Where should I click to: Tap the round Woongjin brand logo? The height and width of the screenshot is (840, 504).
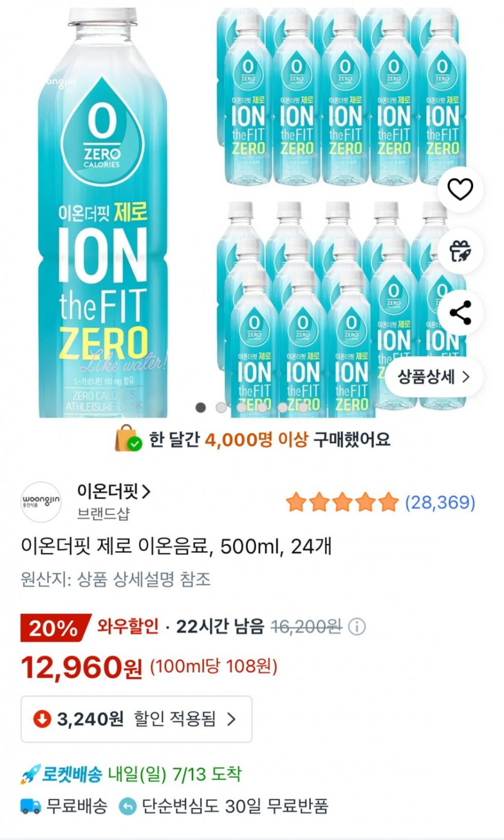coord(41,502)
